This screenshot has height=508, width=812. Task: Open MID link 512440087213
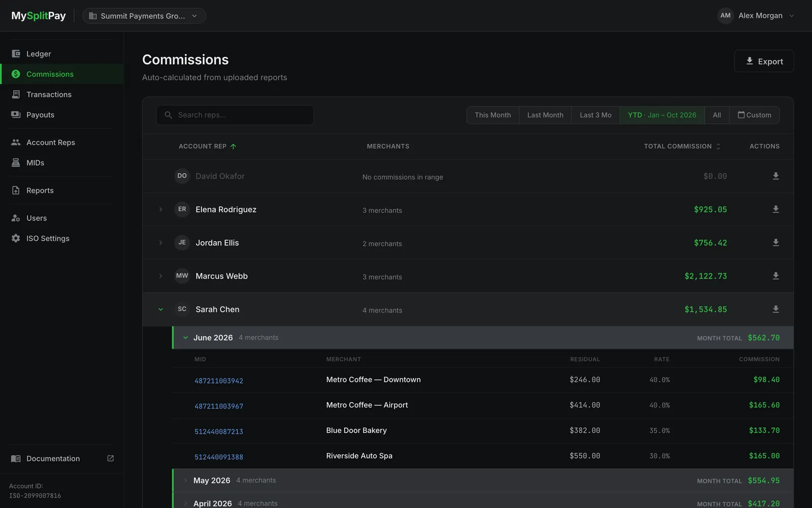point(219,432)
